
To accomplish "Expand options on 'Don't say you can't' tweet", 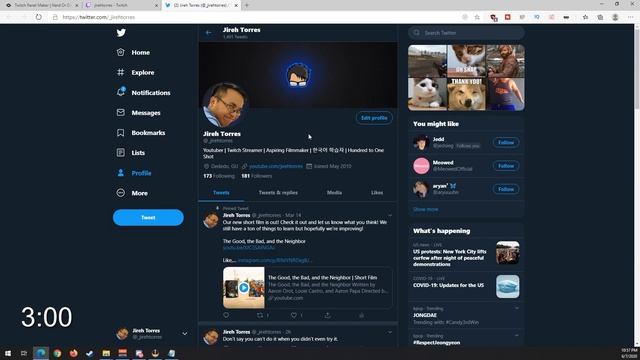I will (390, 332).
